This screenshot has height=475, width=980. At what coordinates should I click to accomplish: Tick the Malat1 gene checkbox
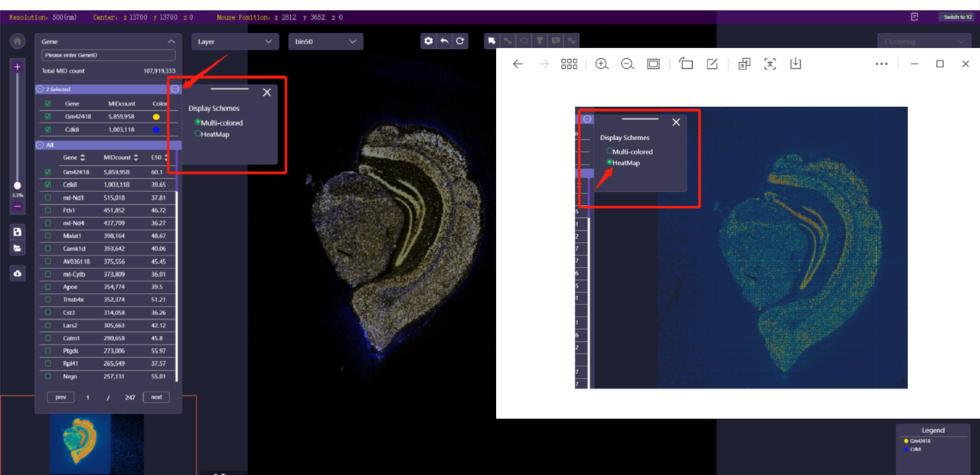[x=48, y=236]
